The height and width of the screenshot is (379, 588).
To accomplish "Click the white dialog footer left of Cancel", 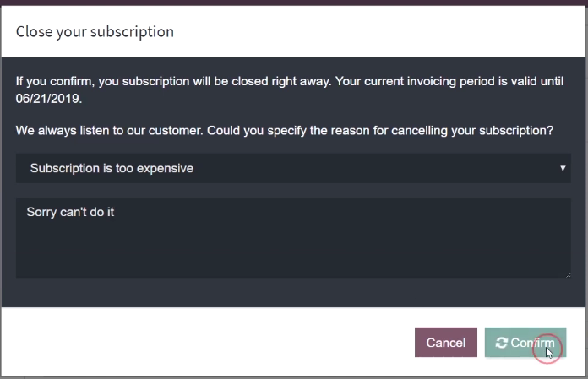I will (x=206, y=343).
